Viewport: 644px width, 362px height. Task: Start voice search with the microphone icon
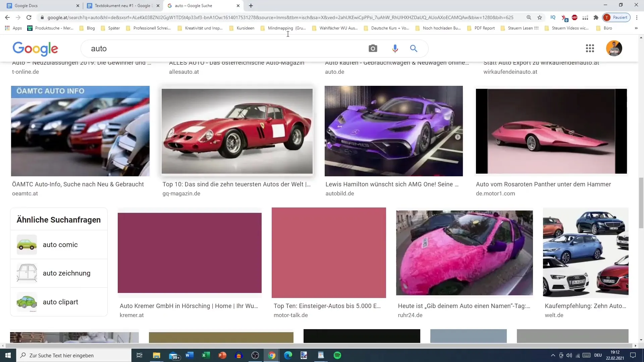click(x=395, y=49)
